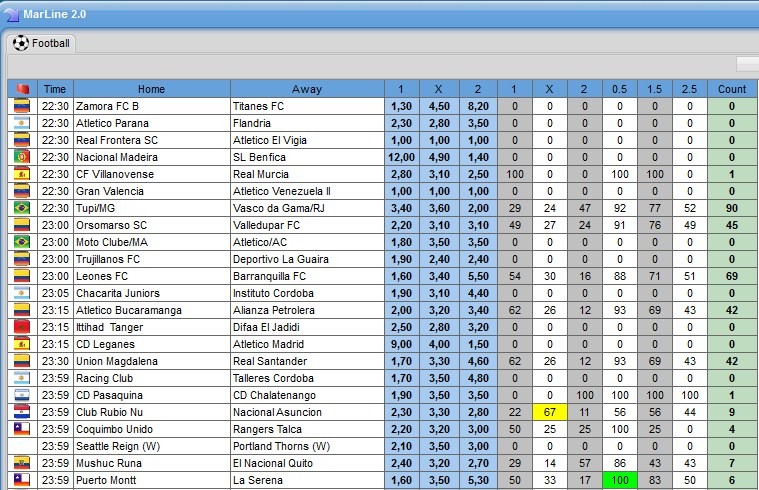Click El Salvador flag beside CD Pasaquina

(22, 395)
